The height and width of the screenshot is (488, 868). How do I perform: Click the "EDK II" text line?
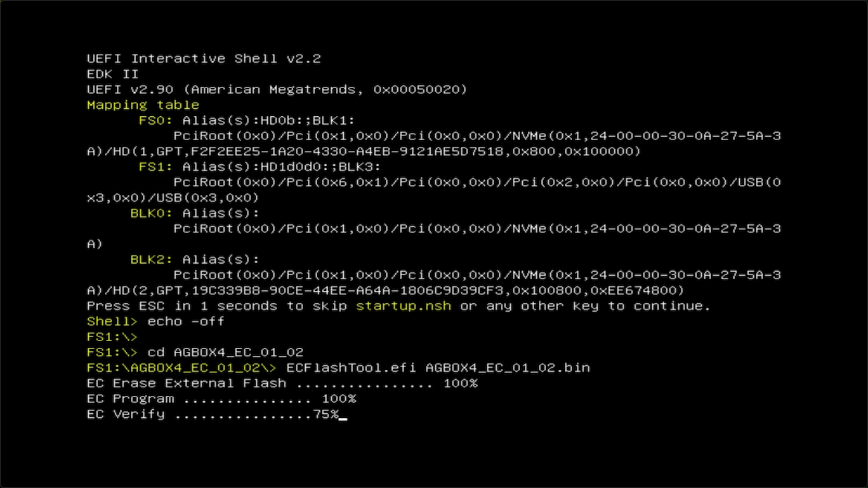point(112,74)
